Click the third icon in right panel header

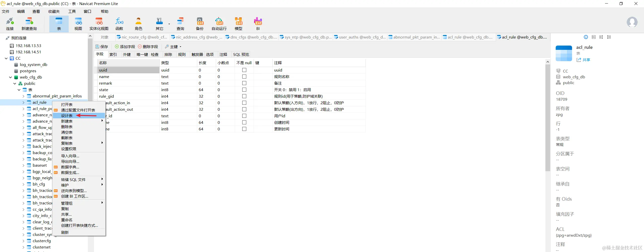click(601, 37)
